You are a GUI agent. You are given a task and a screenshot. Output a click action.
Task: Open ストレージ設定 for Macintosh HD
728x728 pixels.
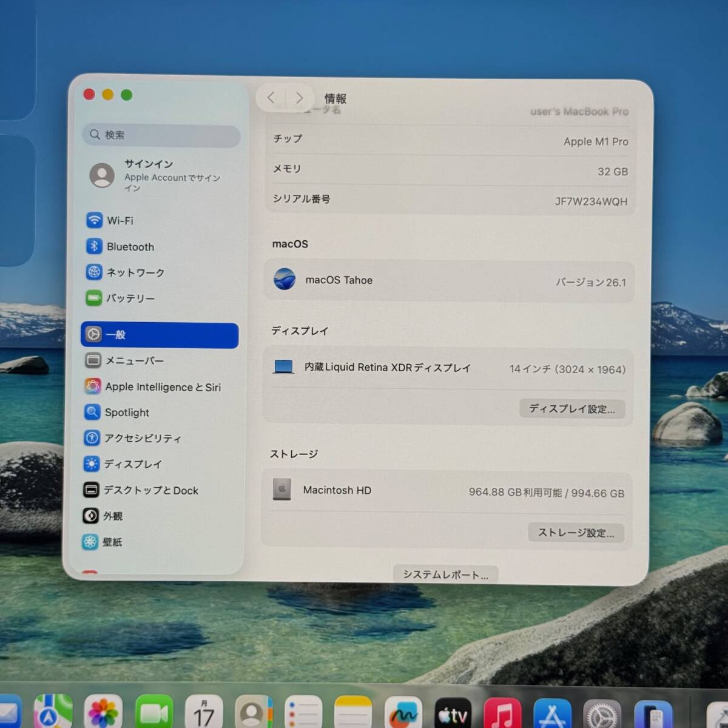pos(576,533)
